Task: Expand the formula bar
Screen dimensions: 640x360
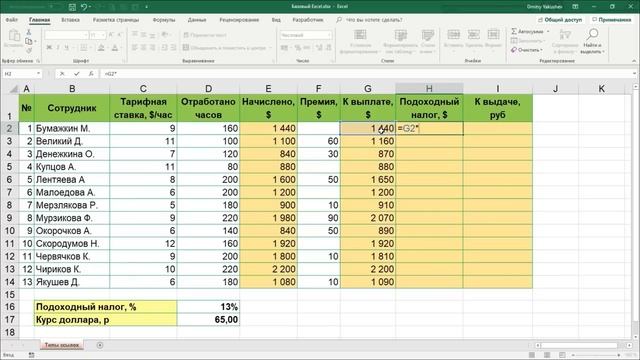Action: [635, 73]
